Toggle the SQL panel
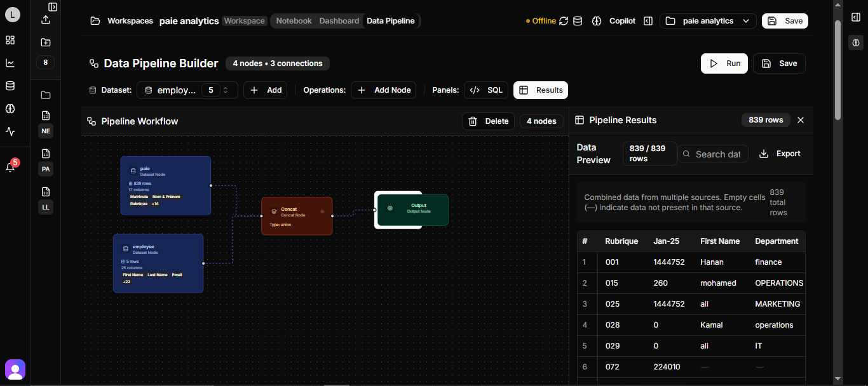868x386 pixels. pos(485,90)
